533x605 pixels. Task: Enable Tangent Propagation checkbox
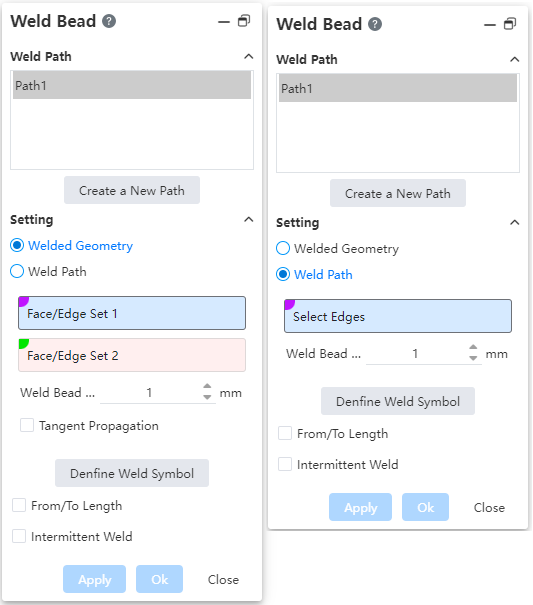27,425
